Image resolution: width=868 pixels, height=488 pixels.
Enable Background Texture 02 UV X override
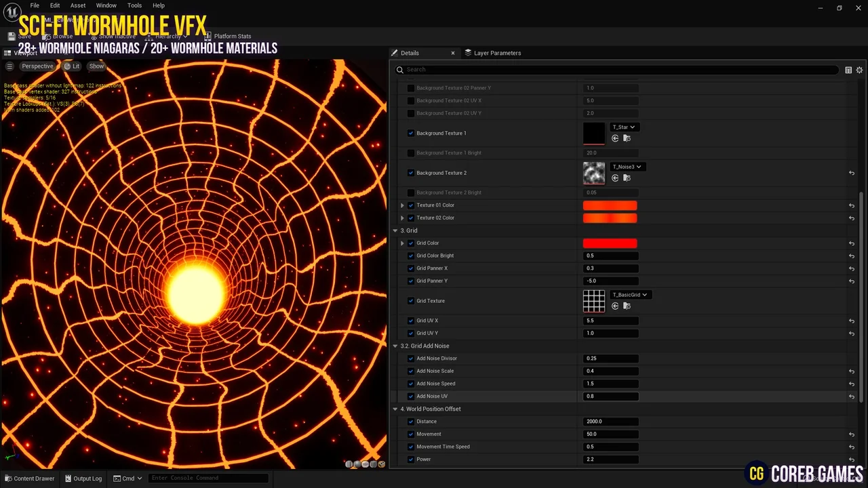(x=410, y=101)
